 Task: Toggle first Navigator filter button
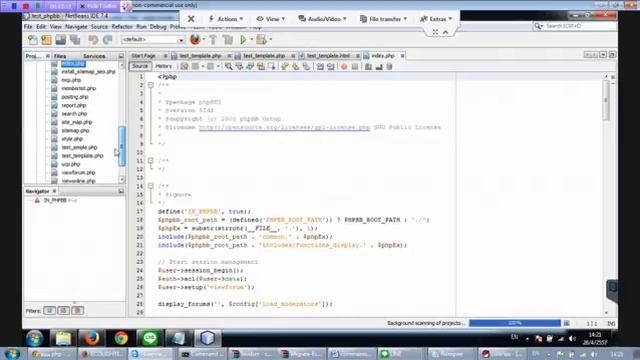coord(50,311)
